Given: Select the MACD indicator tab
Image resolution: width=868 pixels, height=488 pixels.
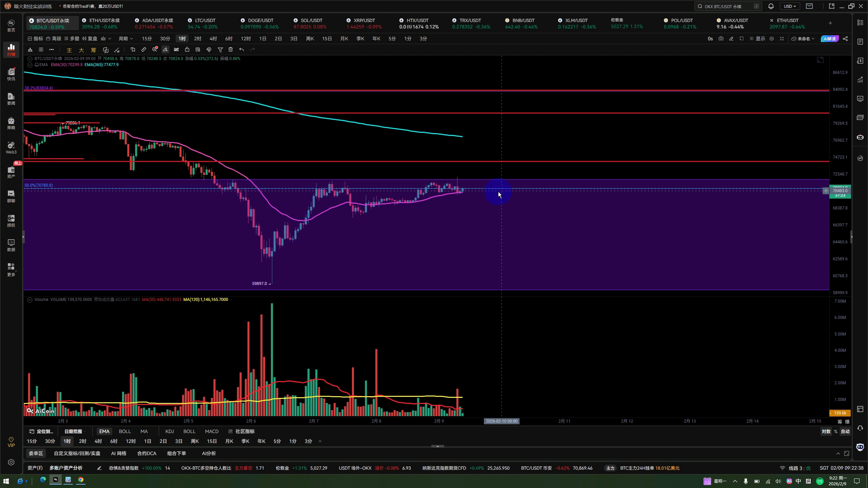Looking at the screenshot, I should [212, 431].
